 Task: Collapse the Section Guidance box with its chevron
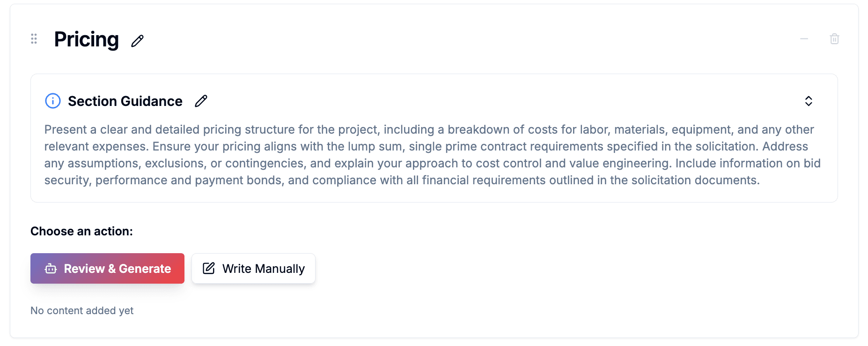pos(809,101)
